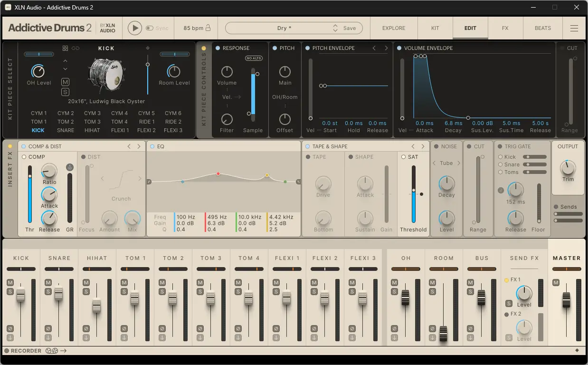Click the chain link icon next to grid icon

click(x=76, y=48)
